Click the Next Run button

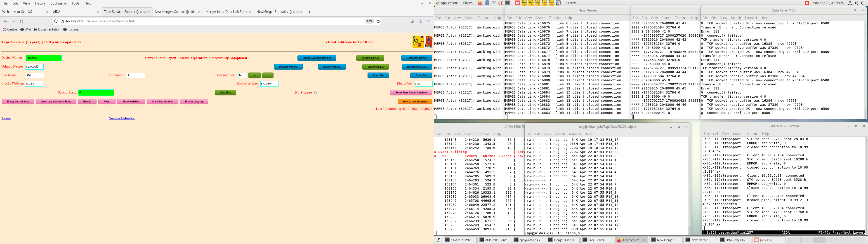click(x=225, y=93)
